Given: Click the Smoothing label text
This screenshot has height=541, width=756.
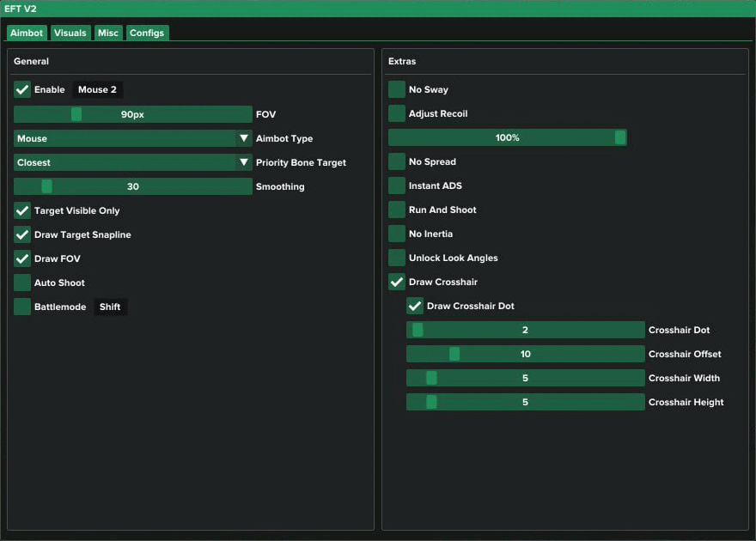Looking at the screenshot, I should pyautogui.click(x=280, y=186).
